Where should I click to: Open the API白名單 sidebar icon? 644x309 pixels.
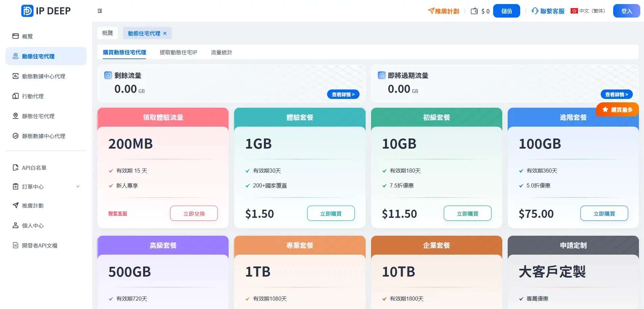click(x=16, y=168)
